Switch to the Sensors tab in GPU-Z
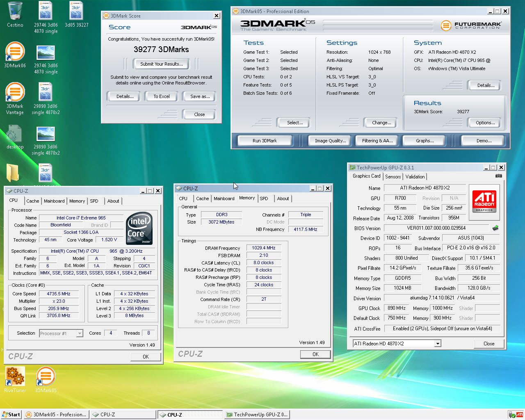Screen dimensions: 525x420 pyautogui.click(x=393, y=177)
